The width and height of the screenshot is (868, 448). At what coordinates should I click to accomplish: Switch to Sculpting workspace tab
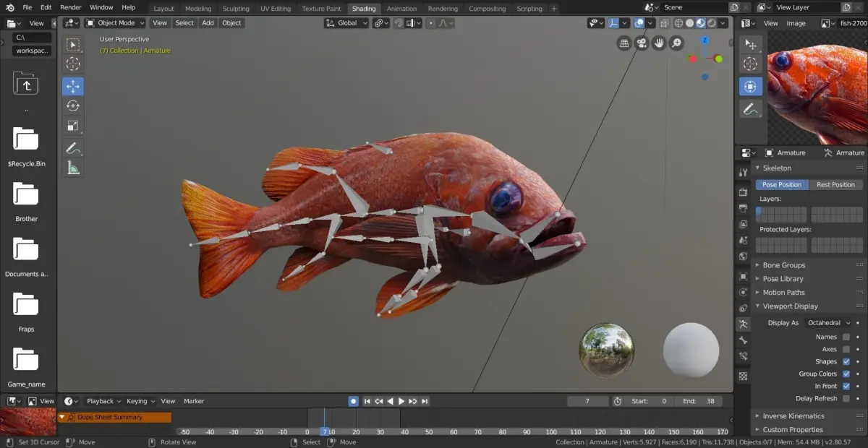(236, 9)
